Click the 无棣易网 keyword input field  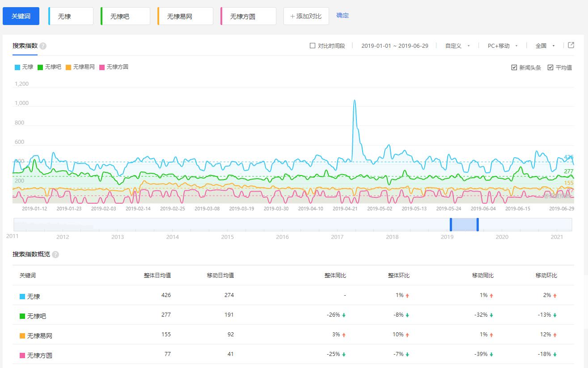186,17
